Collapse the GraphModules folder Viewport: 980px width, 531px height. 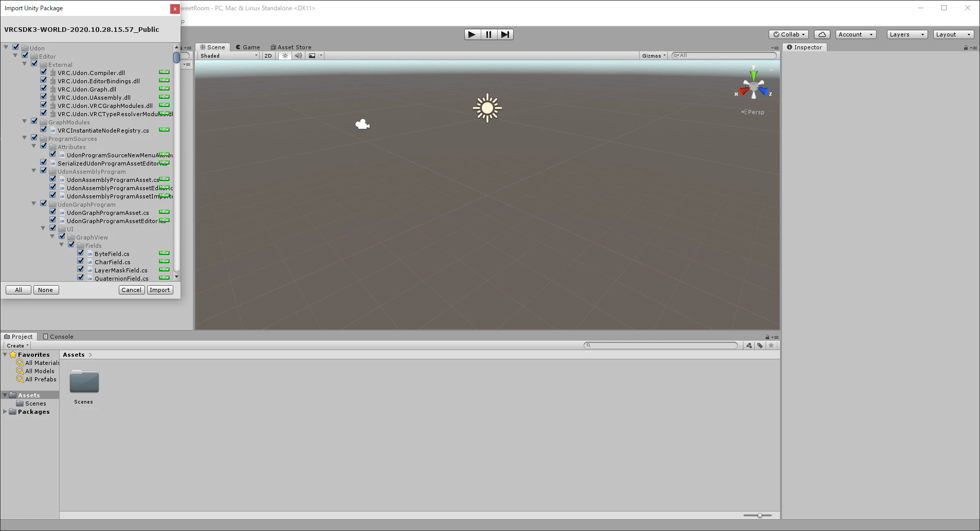[x=25, y=121]
